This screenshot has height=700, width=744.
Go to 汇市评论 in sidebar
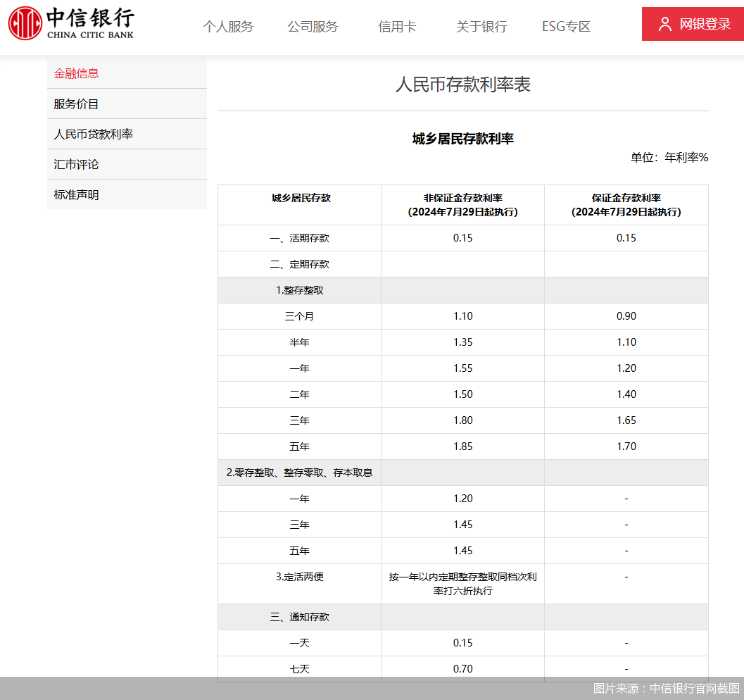pos(77,164)
